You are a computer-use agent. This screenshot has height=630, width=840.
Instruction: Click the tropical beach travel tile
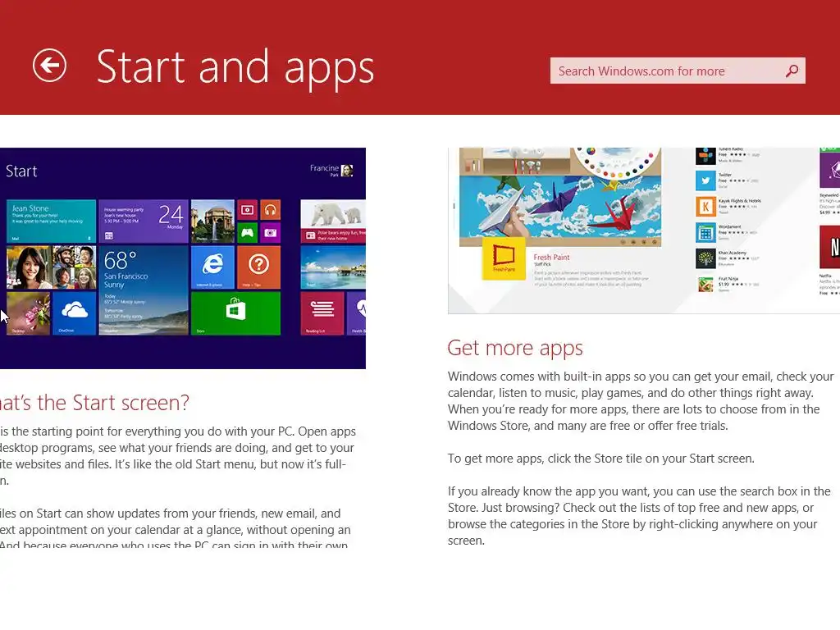[333, 267]
